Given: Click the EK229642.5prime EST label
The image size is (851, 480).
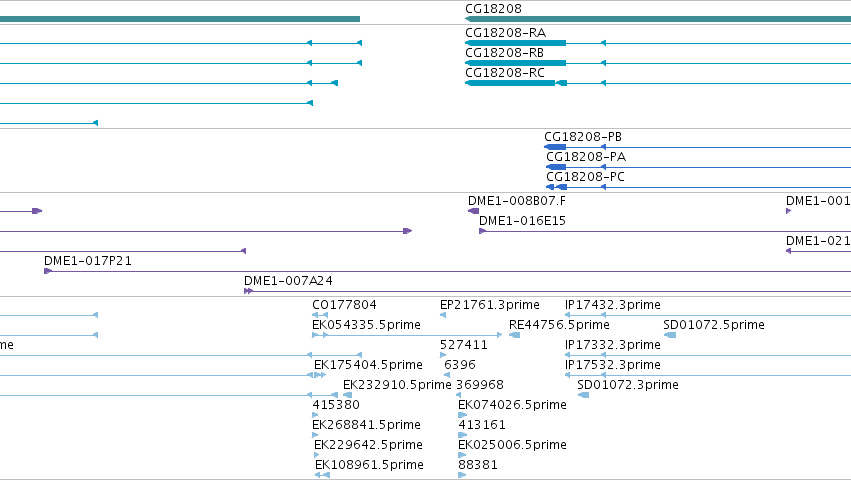Looking at the screenshot, I should (368, 446).
